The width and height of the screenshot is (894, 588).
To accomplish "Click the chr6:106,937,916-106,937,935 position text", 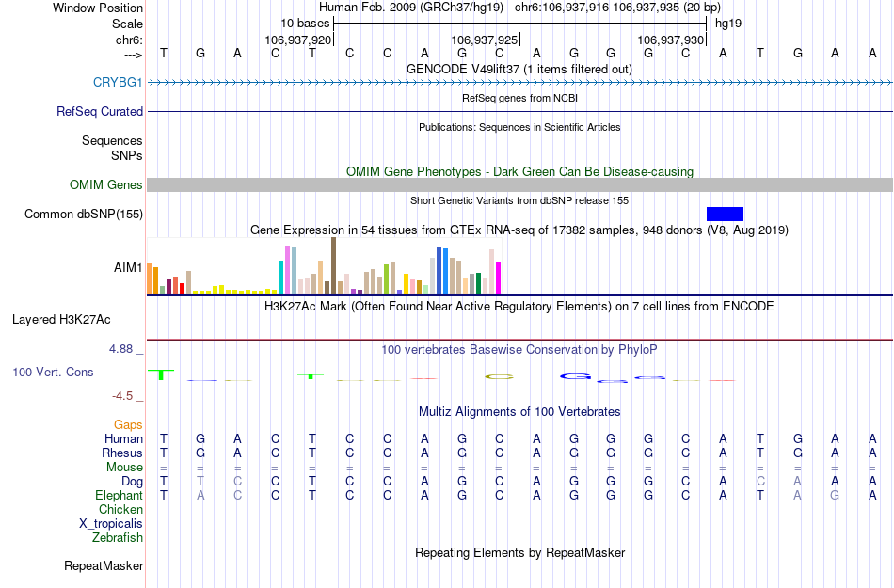I will 617,8.
